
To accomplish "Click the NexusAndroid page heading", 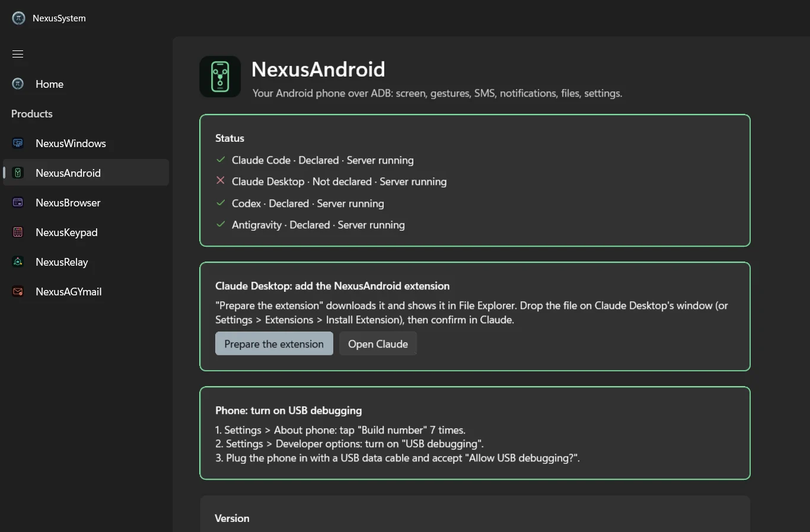I will pyautogui.click(x=318, y=69).
